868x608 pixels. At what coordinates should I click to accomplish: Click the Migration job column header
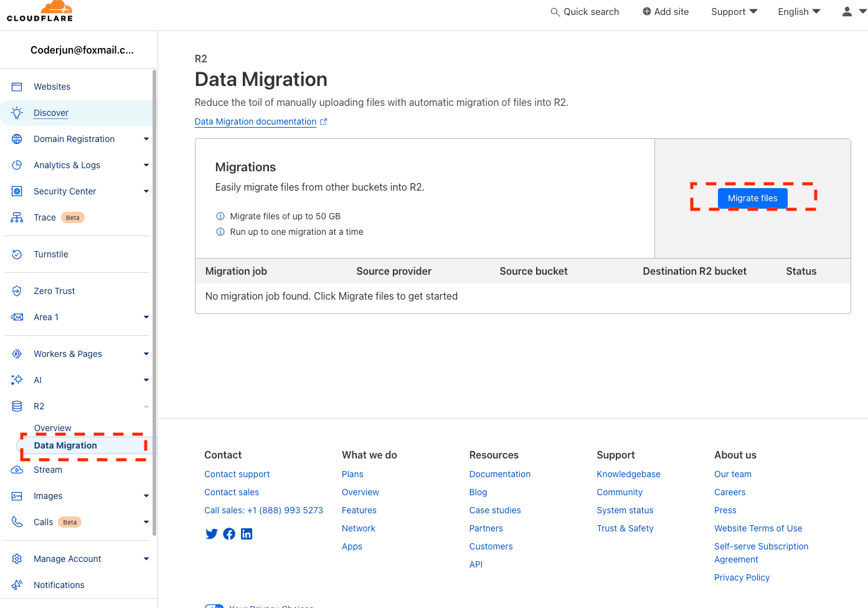[x=236, y=271]
